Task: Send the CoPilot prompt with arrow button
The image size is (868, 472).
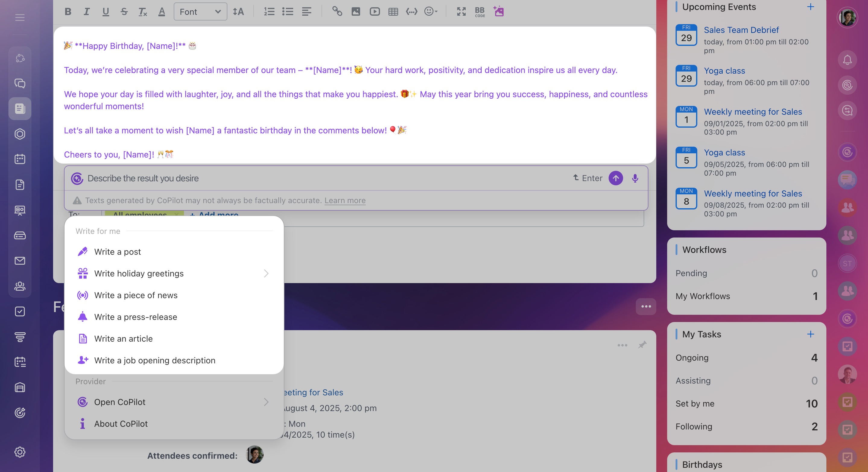Action: 615,178
